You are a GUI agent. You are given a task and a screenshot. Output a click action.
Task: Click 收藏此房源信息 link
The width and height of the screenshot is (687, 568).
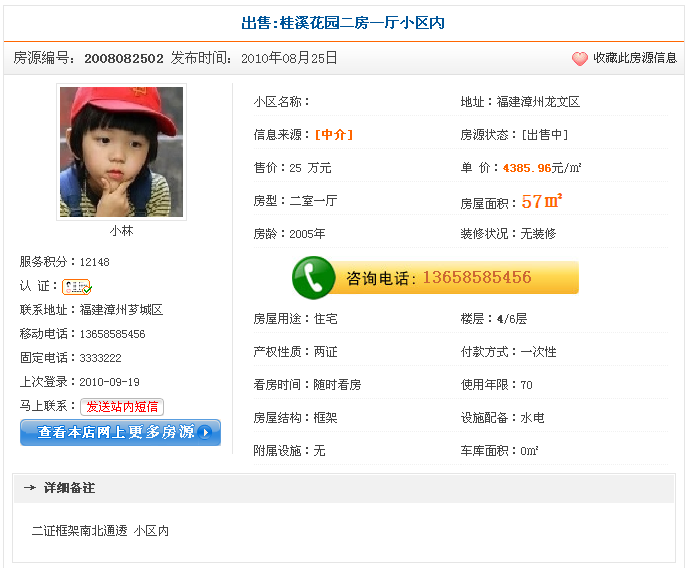[634, 59]
